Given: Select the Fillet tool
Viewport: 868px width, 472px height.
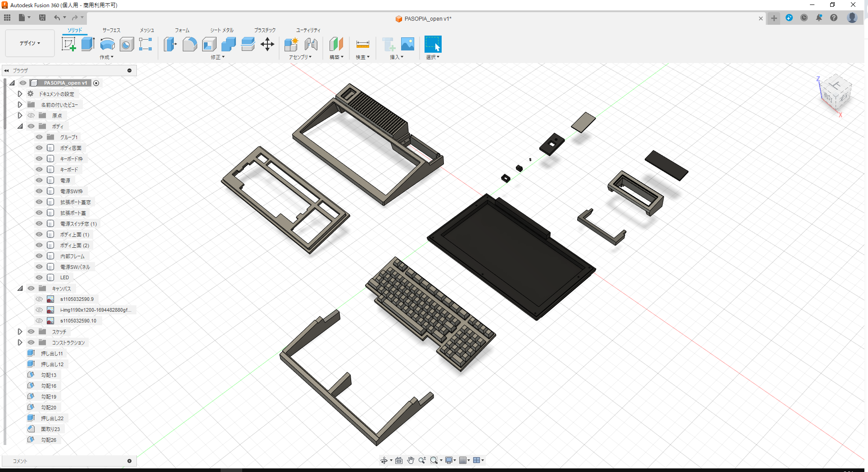Looking at the screenshot, I should coord(190,45).
